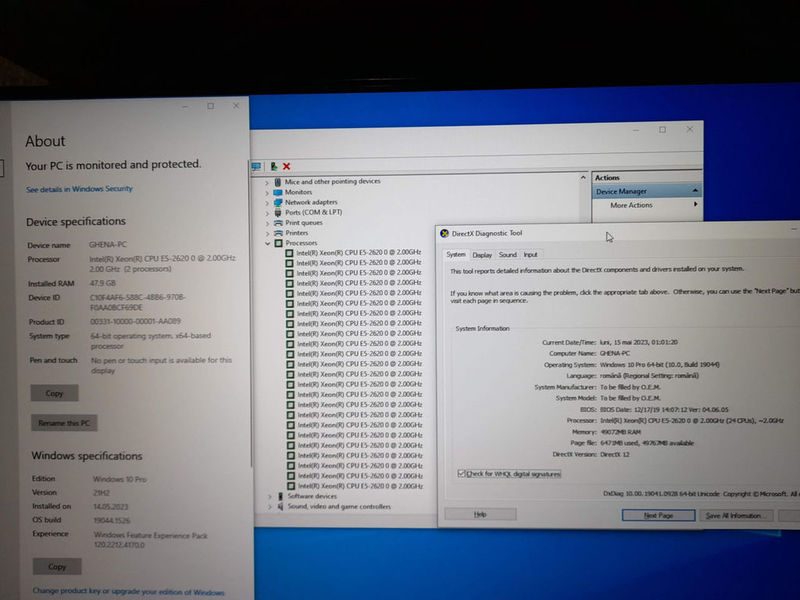Collapse the Processors node
Image resolution: width=800 pixels, height=600 pixels.
[267, 244]
